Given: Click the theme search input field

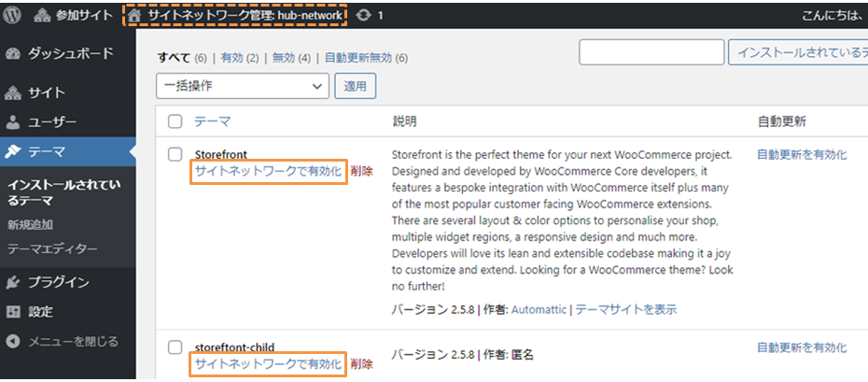Looking at the screenshot, I should 651,52.
